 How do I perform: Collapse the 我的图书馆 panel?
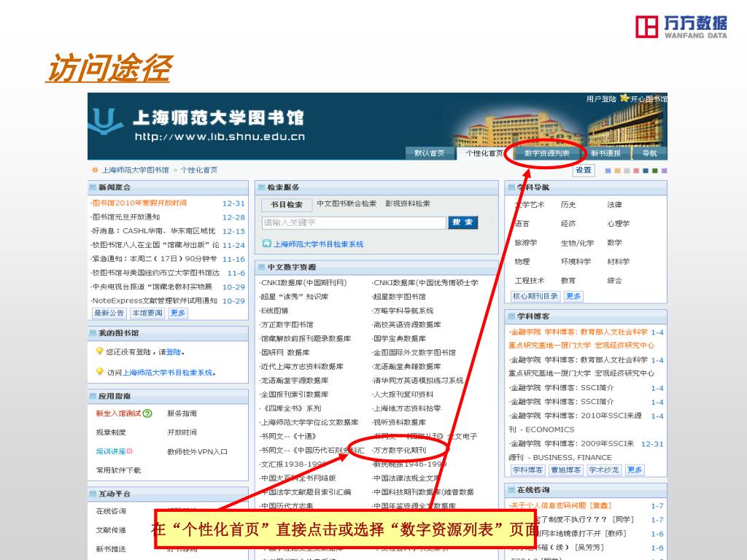click(93, 332)
